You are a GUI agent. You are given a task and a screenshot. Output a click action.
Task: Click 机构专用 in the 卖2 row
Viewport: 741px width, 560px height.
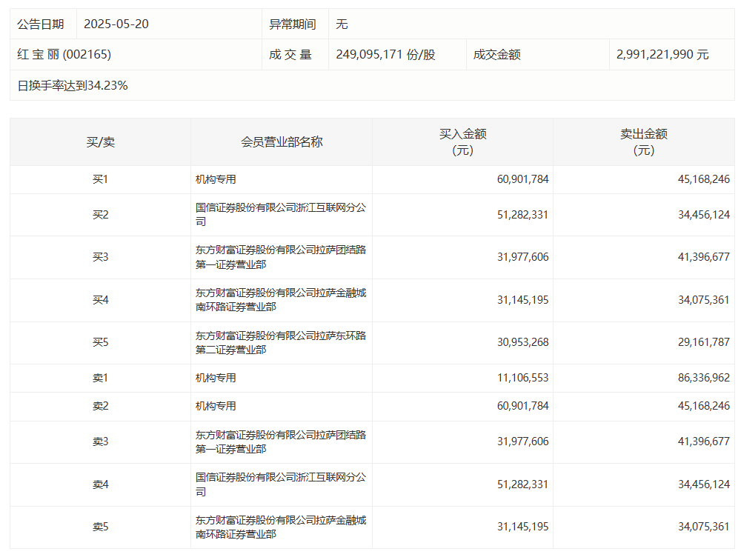(216, 406)
